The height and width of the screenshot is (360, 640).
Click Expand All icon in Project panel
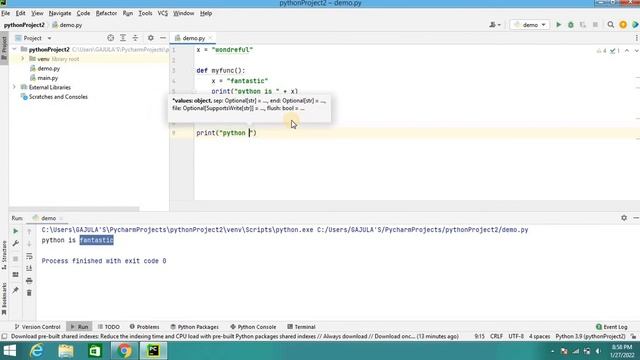tap(123, 38)
